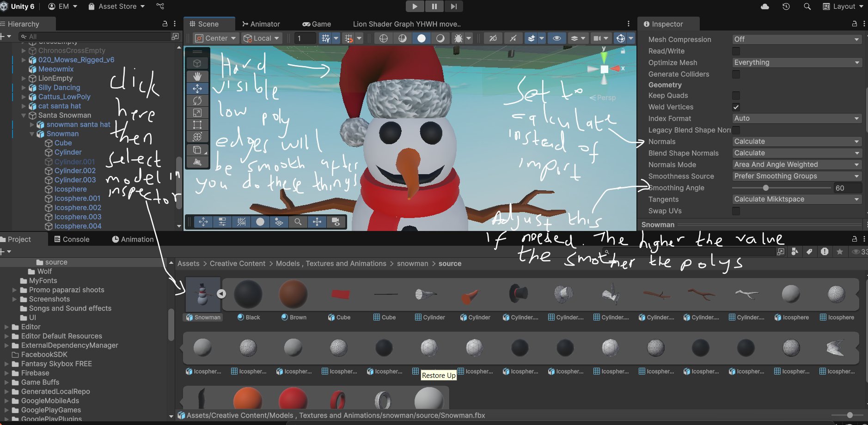Open the Center pivot mode dropdown
The width and height of the screenshot is (868, 425).
[x=216, y=38]
